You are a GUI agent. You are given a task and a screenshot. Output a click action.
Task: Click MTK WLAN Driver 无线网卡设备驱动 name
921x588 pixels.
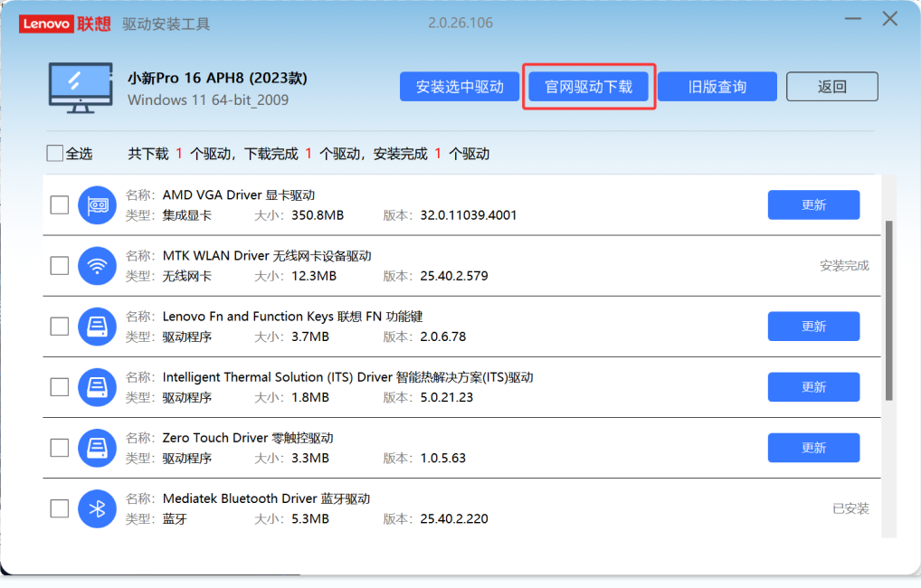tap(267, 255)
